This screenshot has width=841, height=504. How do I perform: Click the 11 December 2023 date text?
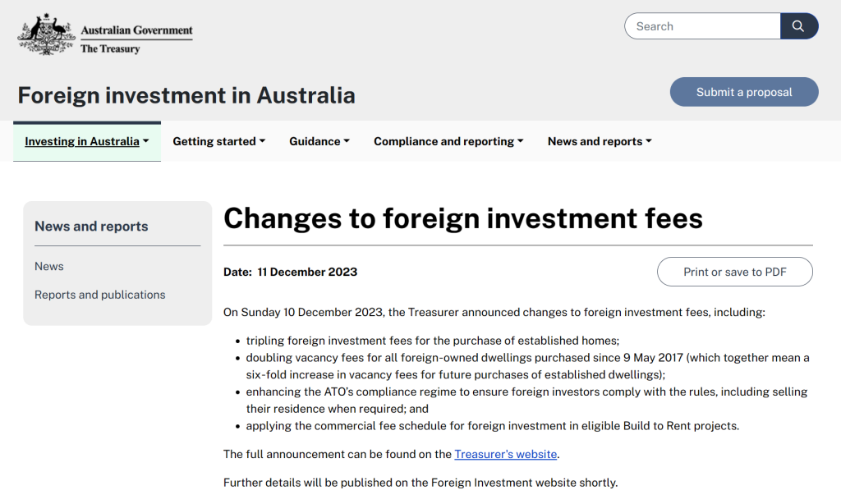click(307, 272)
